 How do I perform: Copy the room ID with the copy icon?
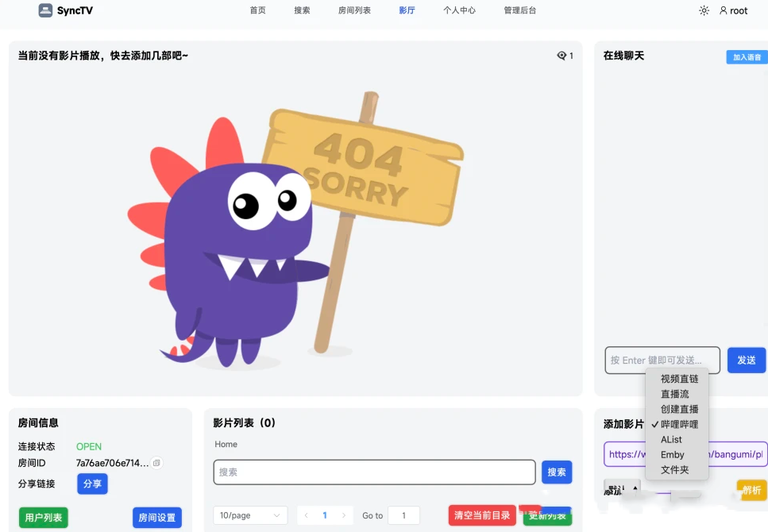156,462
